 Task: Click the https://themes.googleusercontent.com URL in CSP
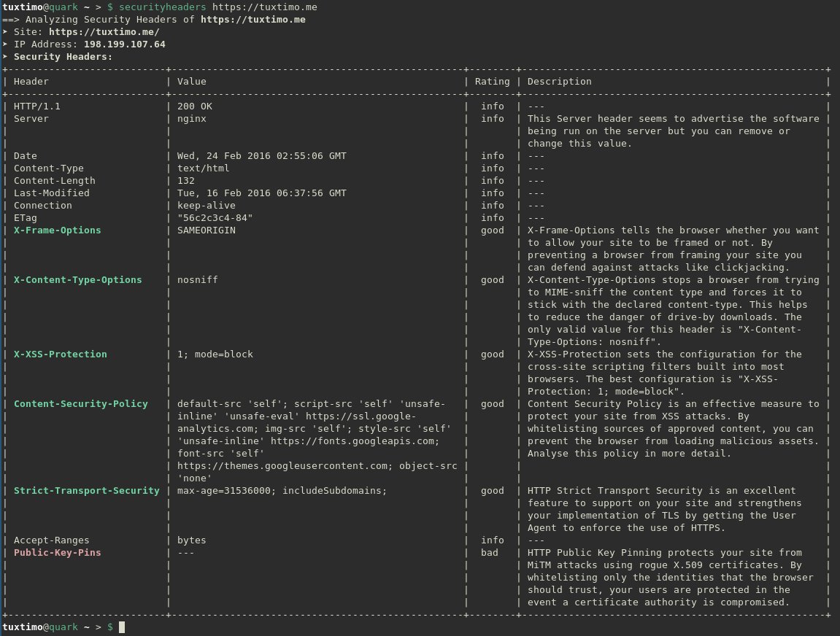(x=282, y=466)
